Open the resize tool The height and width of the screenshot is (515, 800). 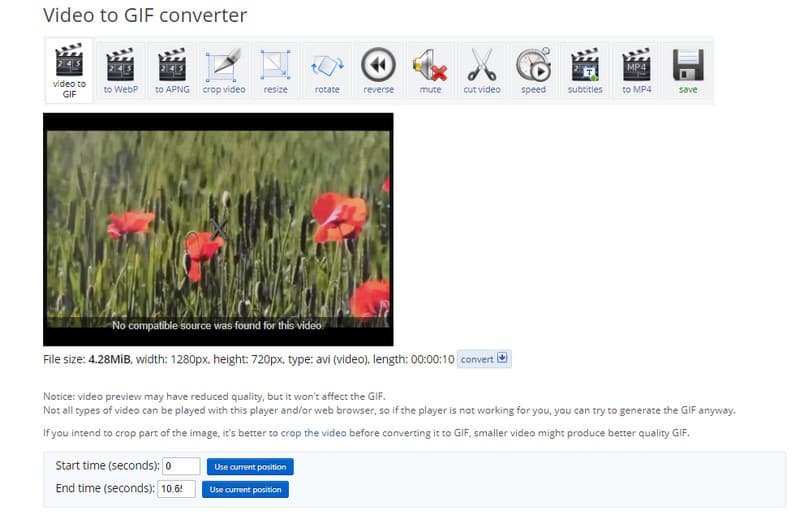pos(275,70)
